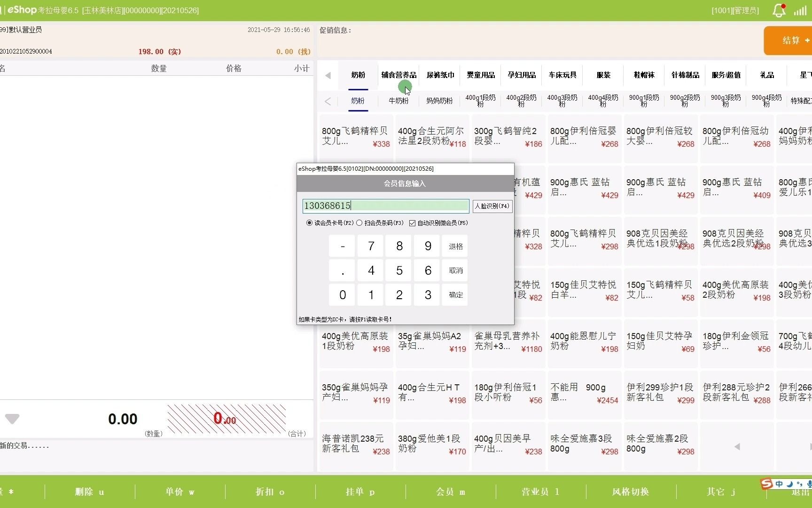Tap keypad digit 2

(x=399, y=295)
